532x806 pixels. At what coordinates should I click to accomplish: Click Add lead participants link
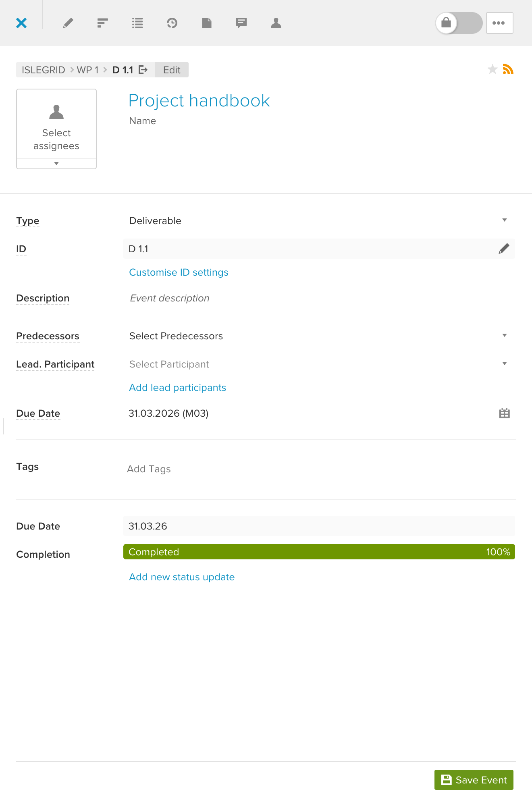coord(177,388)
